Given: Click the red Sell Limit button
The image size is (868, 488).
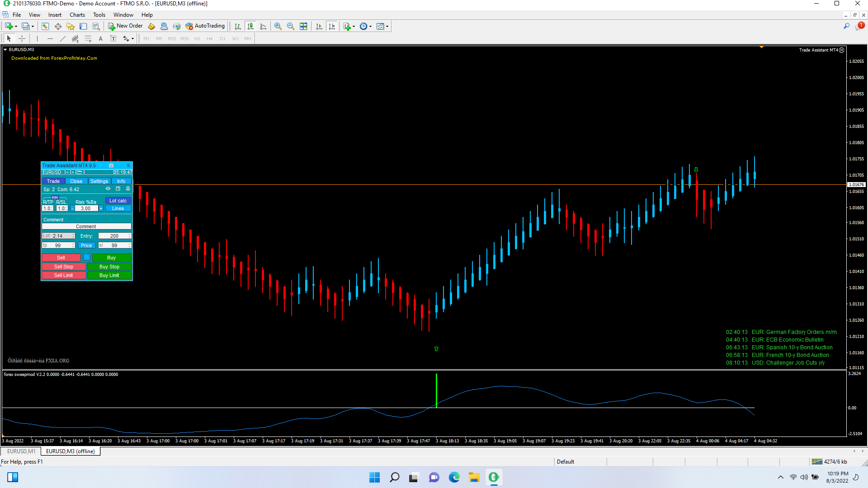Looking at the screenshot, I should [63, 275].
